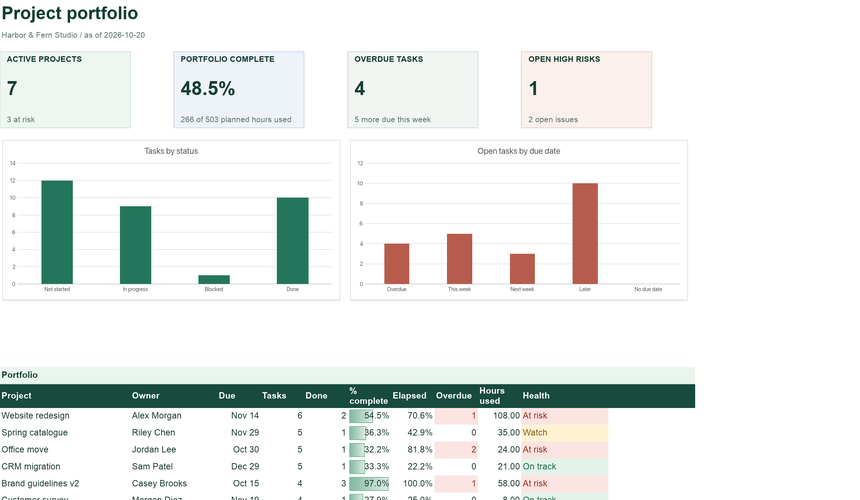
Task: Click the Done column header in table
Action: (316, 396)
